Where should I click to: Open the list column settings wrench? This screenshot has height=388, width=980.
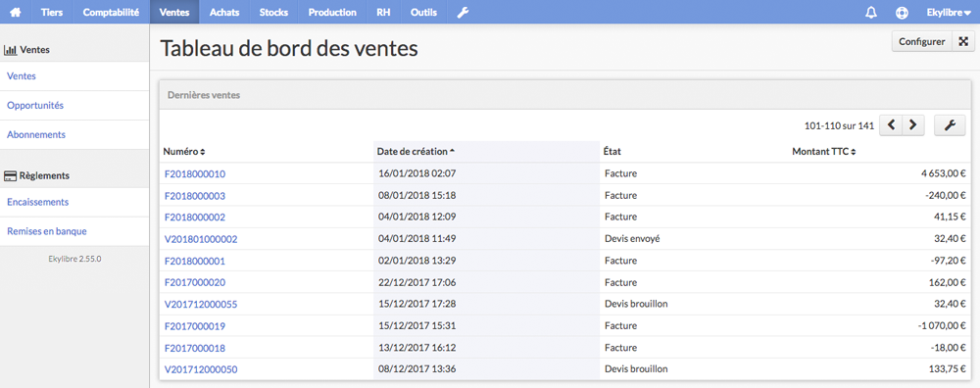coord(950,125)
